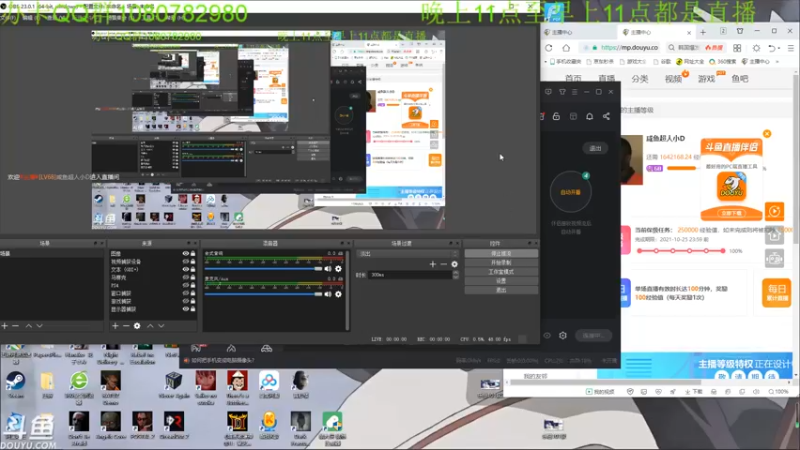
Task: Toggle visibility of 马赛克 source
Action: [186, 277]
